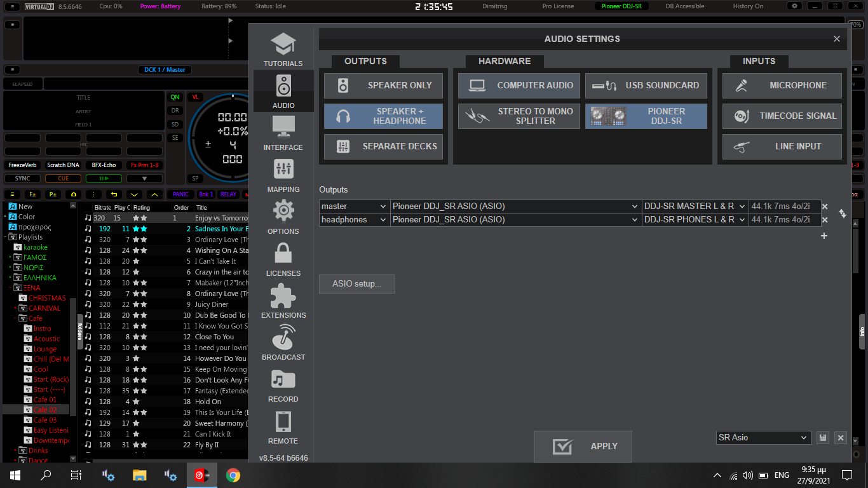This screenshot has width=868, height=488.
Task: Open File Explorer from the taskbar
Action: pyautogui.click(x=140, y=475)
